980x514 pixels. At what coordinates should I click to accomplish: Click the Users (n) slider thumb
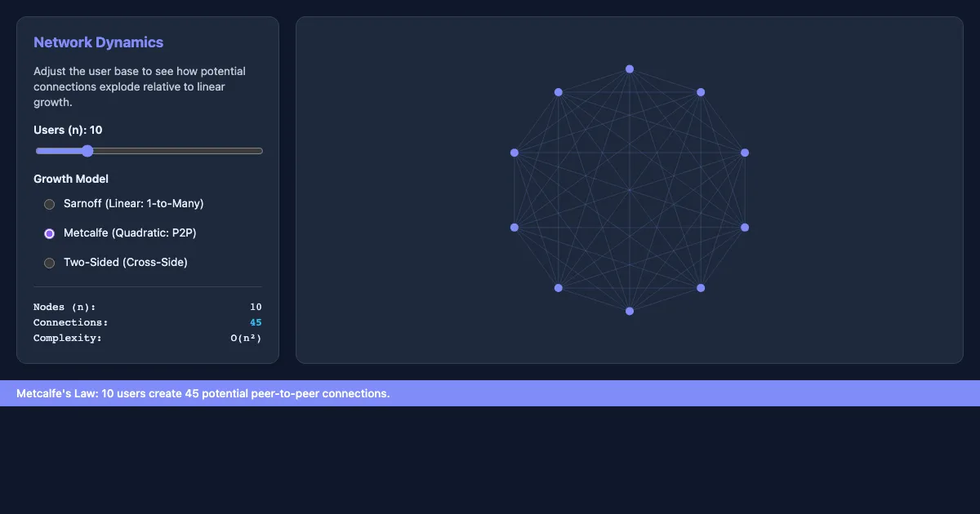87,151
